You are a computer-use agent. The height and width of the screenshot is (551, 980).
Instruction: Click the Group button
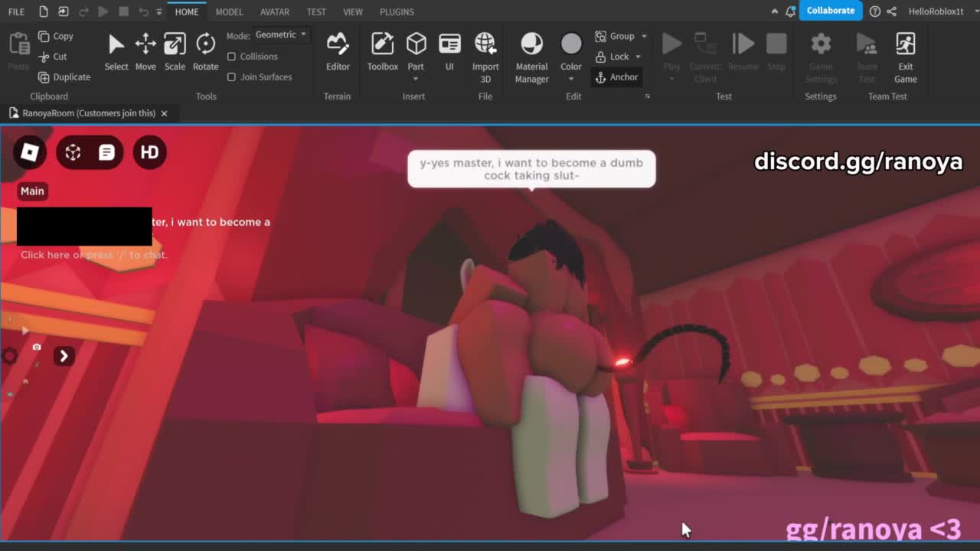click(616, 36)
